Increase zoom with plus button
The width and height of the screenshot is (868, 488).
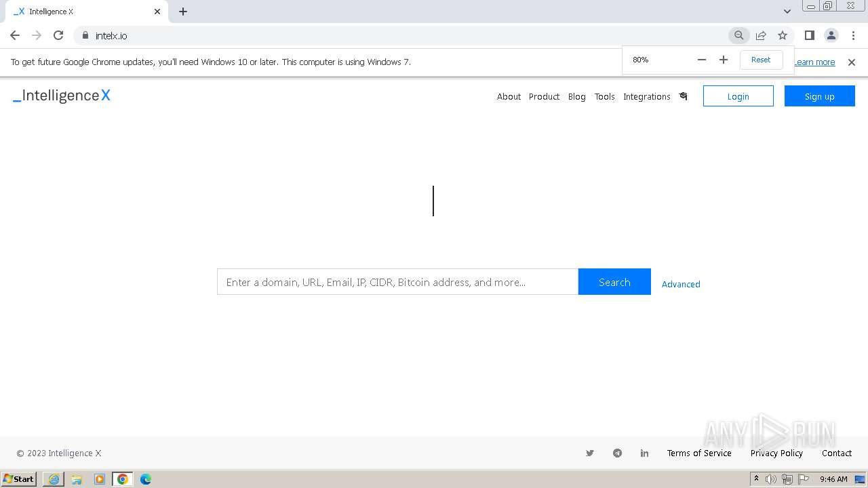[724, 60]
